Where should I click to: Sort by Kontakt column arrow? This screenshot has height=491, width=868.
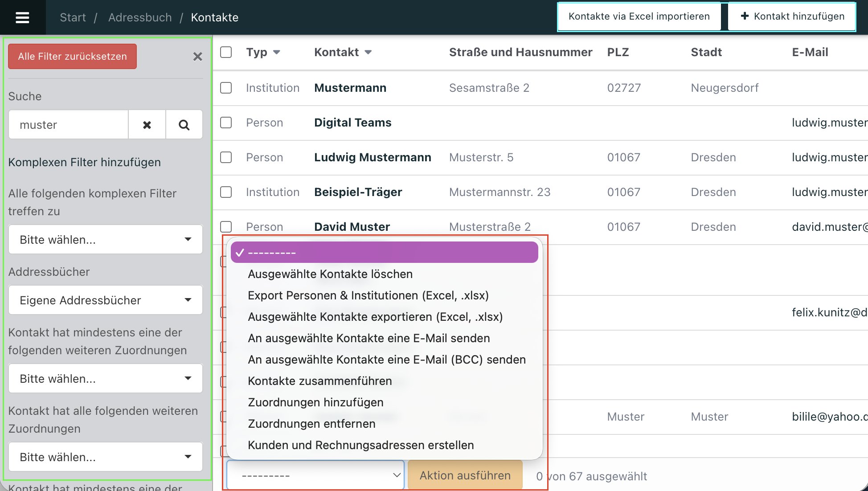pyautogui.click(x=368, y=52)
